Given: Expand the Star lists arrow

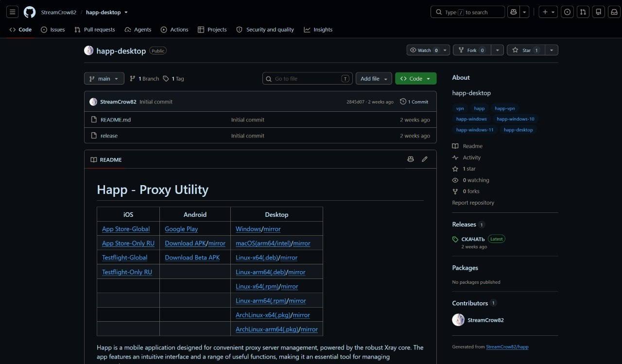Looking at the screenshot, I should click(552, 50).
